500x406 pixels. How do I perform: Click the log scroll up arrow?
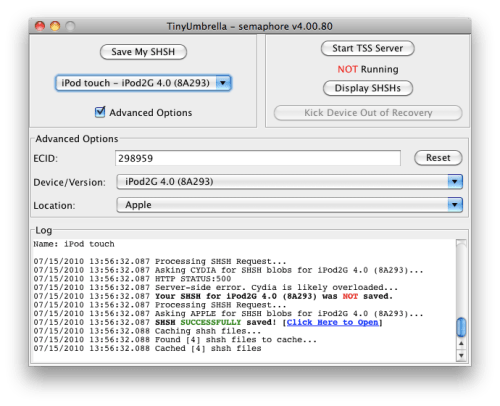click(x=461, y=343)
